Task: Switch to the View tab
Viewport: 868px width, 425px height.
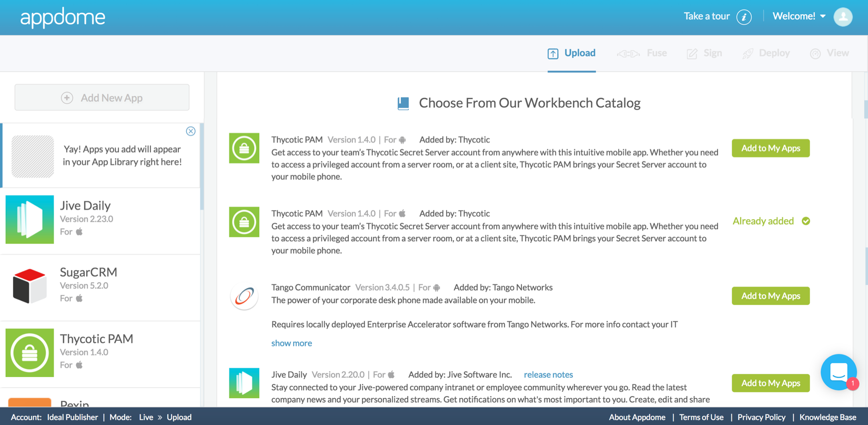Action: (830, 53)
